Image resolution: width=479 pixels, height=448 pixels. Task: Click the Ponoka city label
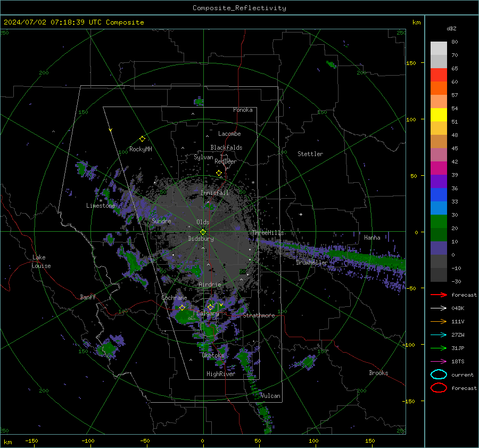tap(243, 110)
